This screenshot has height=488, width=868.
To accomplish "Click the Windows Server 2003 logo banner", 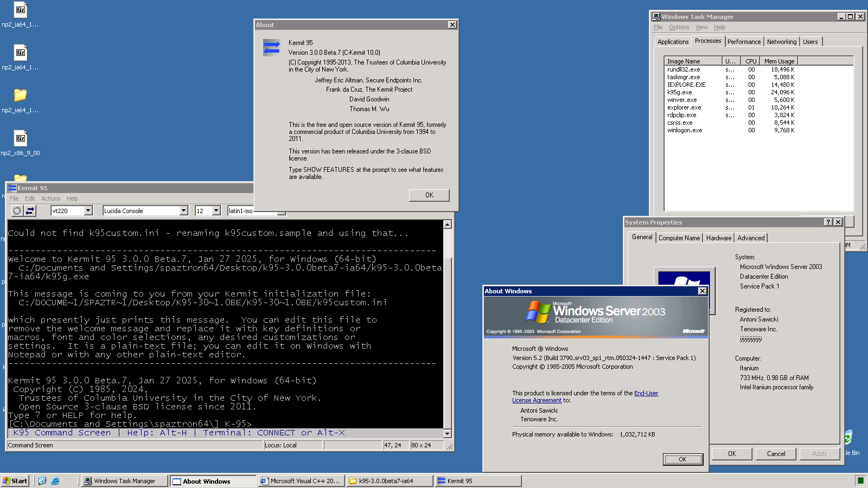I will [x=596, y=317].
